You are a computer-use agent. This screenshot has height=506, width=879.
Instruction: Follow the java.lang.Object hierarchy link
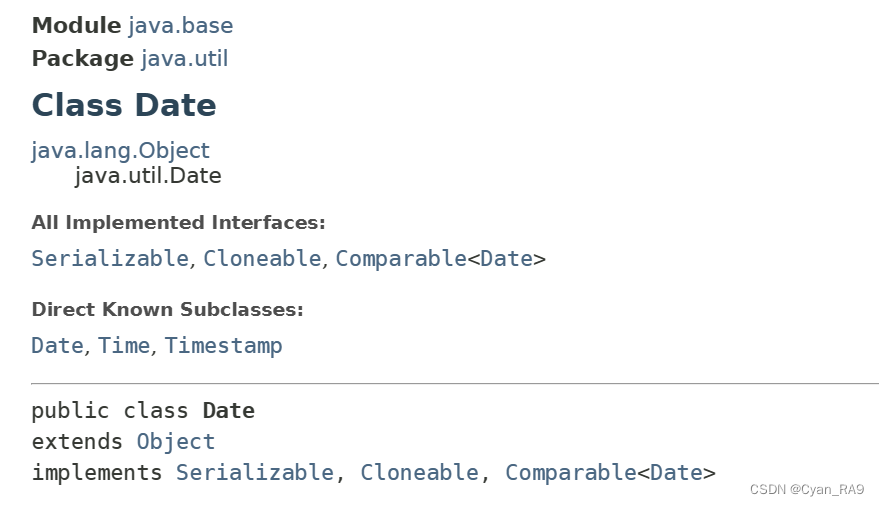coord(121,151)
